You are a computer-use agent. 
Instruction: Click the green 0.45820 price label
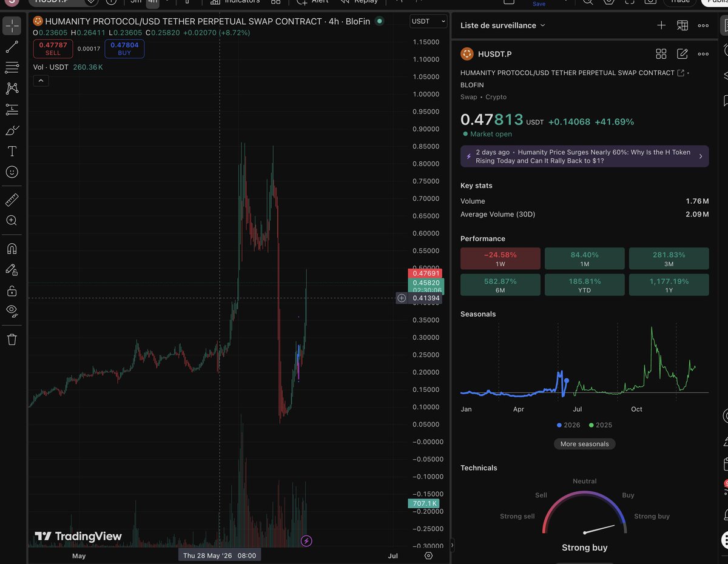coord(427,283)
